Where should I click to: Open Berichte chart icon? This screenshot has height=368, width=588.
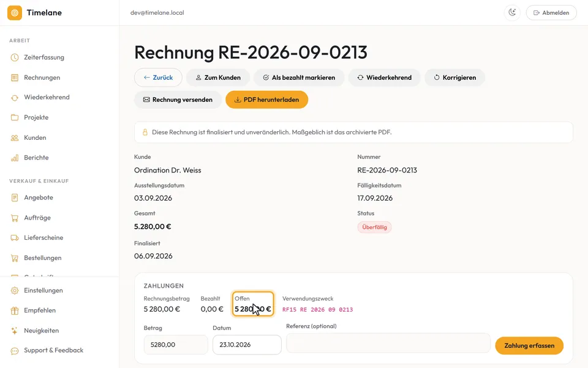[15, 158]
